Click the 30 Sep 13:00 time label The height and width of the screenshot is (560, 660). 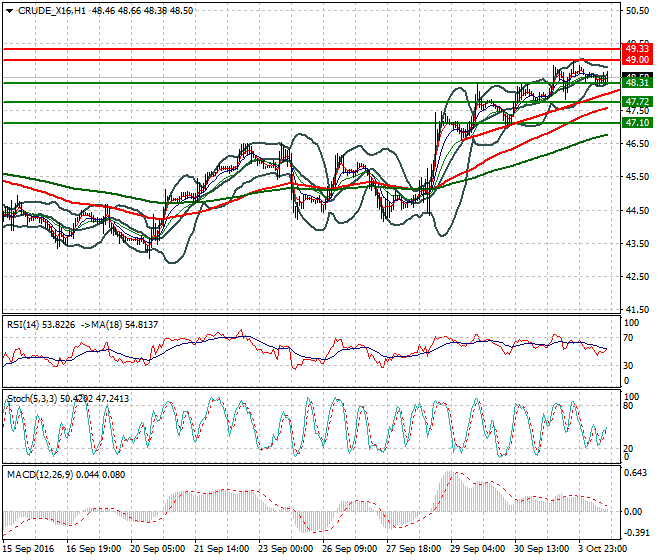541,549
